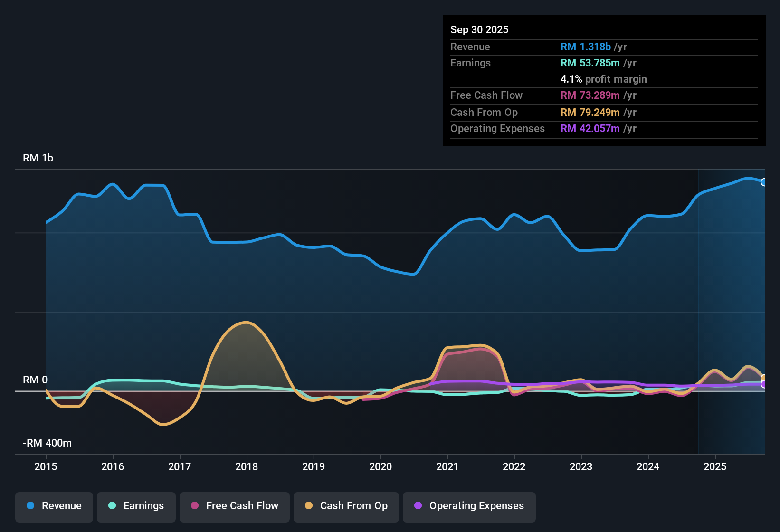
Task: Click the white circle marker ending the Revenue line
Action: pyautogui.click(x=763, y=181)
